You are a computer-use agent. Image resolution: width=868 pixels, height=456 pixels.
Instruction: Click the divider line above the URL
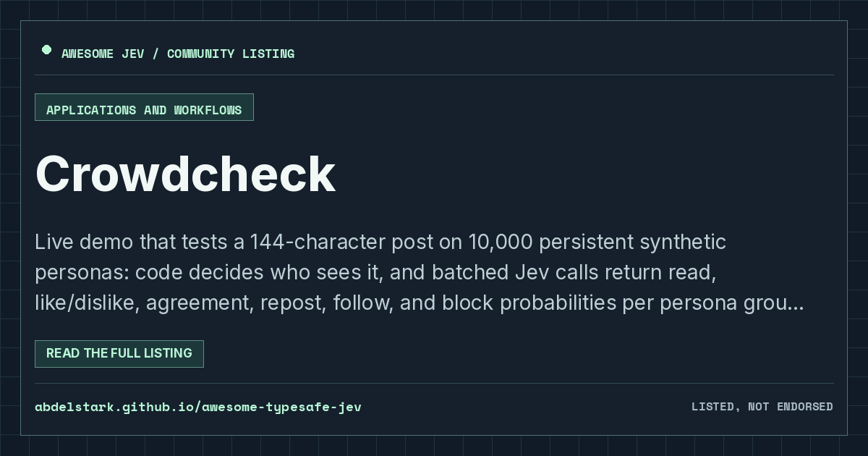point(434,383)
